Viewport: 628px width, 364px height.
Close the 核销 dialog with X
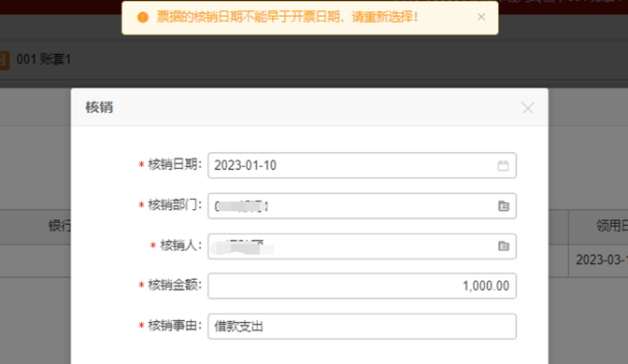(528, 107)
